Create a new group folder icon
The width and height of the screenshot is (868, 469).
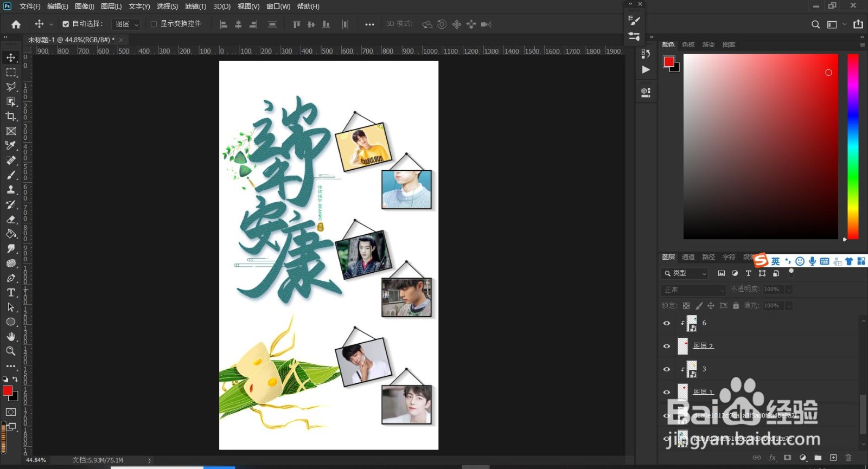(818, 458)
